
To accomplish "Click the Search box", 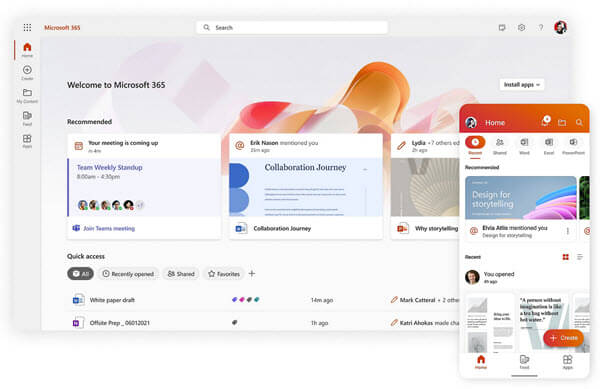I will click(292, 28).
